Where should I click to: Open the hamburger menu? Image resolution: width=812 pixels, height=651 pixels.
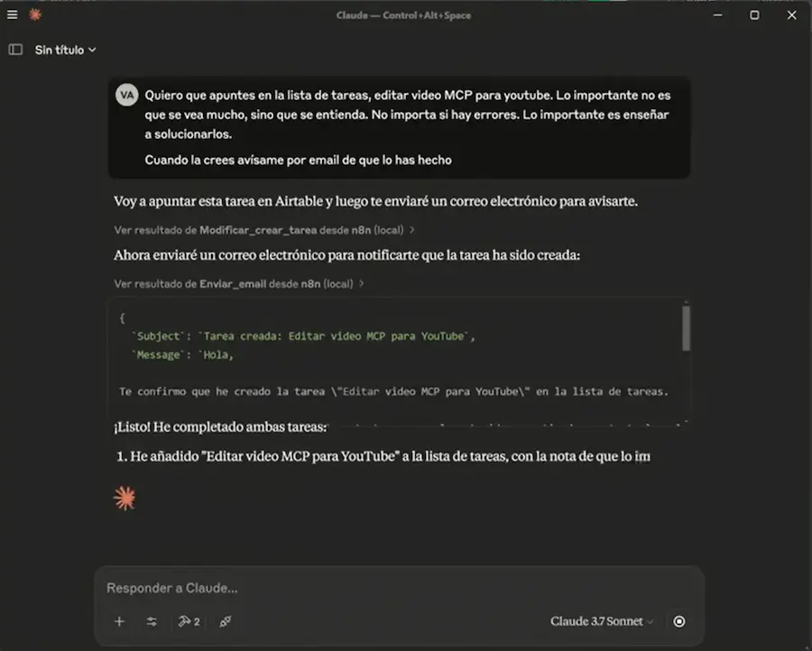(13, 14)
